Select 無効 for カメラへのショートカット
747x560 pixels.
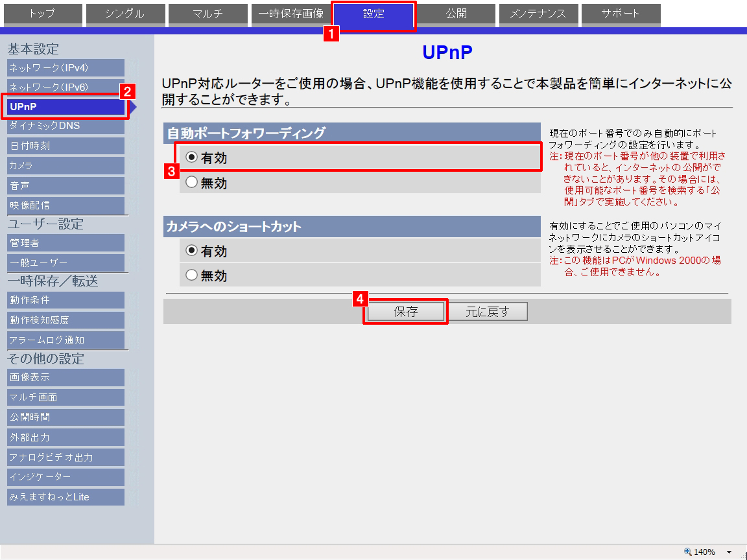click(x=191, y=275)
